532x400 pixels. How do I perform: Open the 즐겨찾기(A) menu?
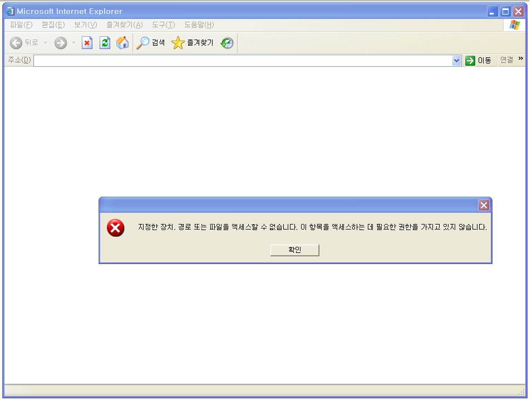(125, 25)
